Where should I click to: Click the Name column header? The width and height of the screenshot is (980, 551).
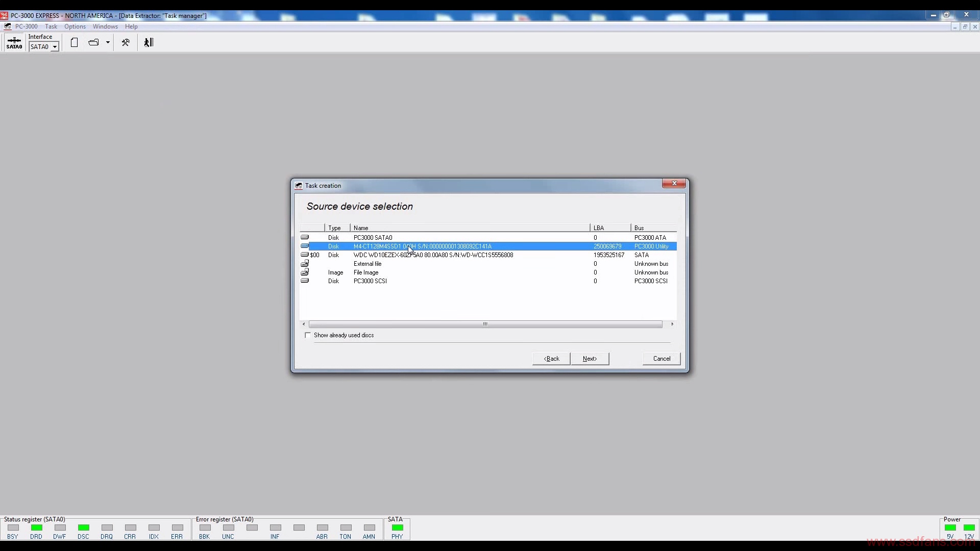(x=470, y=228)
